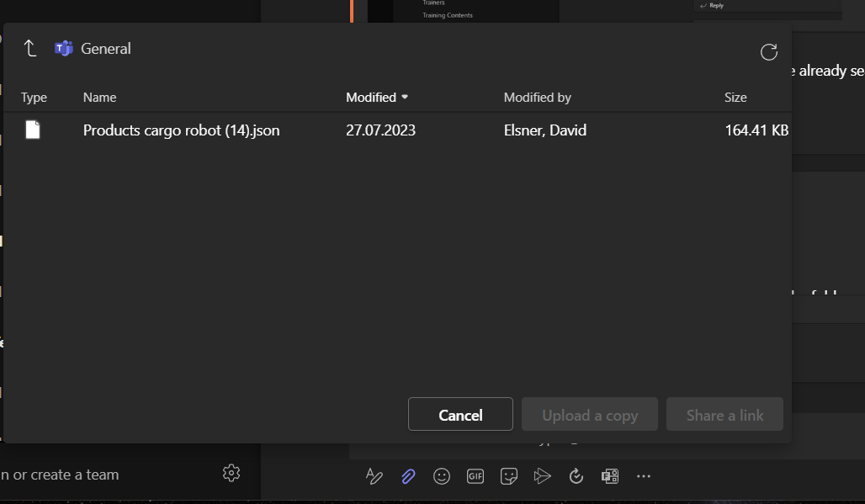Select the attach file paperclip icon
This screenshot has height=504, width=865.
coord(408,476)
